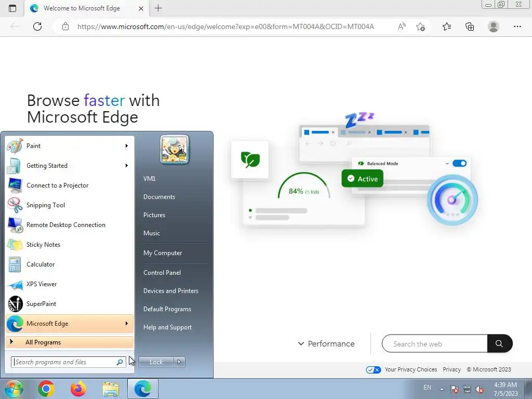Click the green Active badge
Screen dimensions: 532x399
(362, 179)
